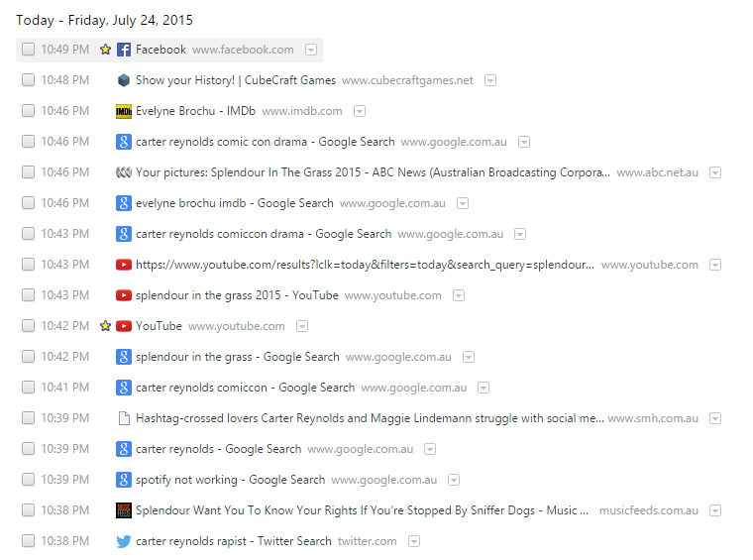This screenshot has width=753, height=560.
Task: Click the bookmark star beside the Facebook entry
Action: tap(105, 50)
